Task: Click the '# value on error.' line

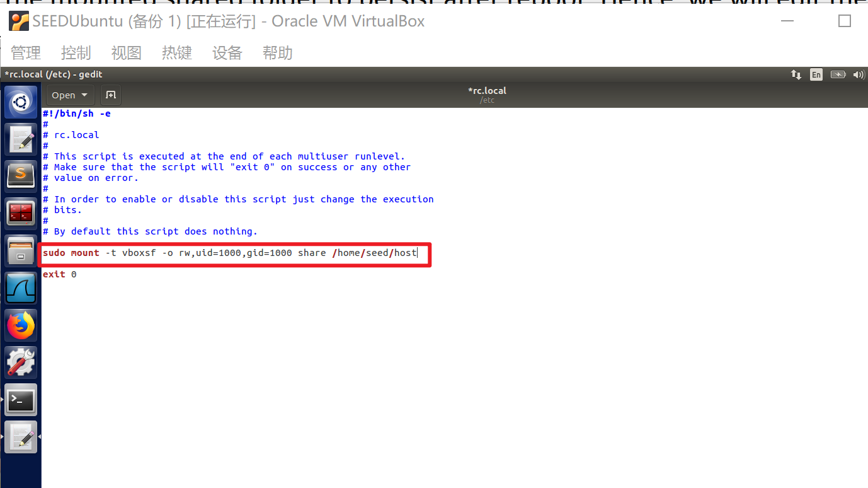Action: coord(91,178)
